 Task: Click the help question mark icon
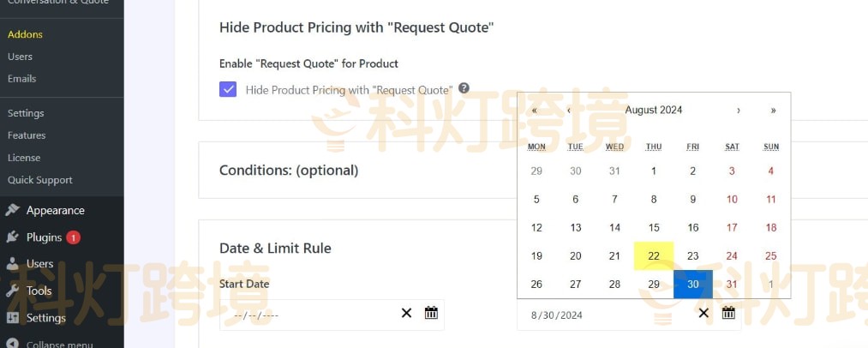pos(464,88)
